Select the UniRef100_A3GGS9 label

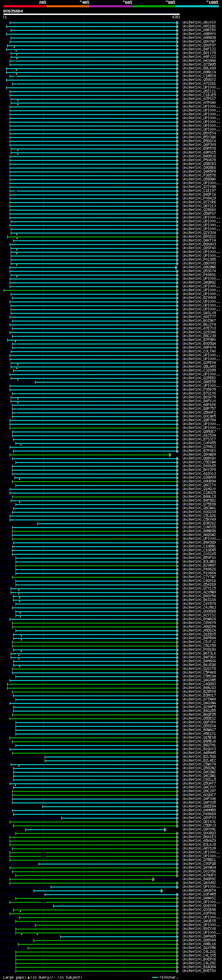point(199,512)
